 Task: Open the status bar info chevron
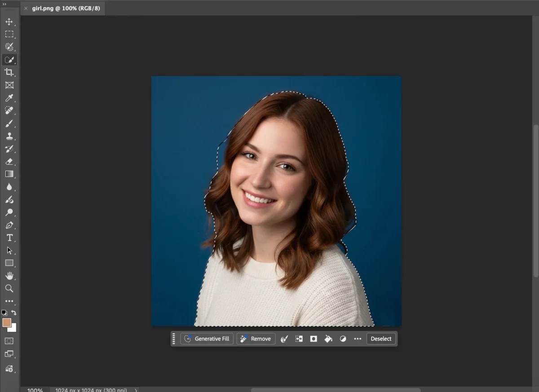coord(135,390)
